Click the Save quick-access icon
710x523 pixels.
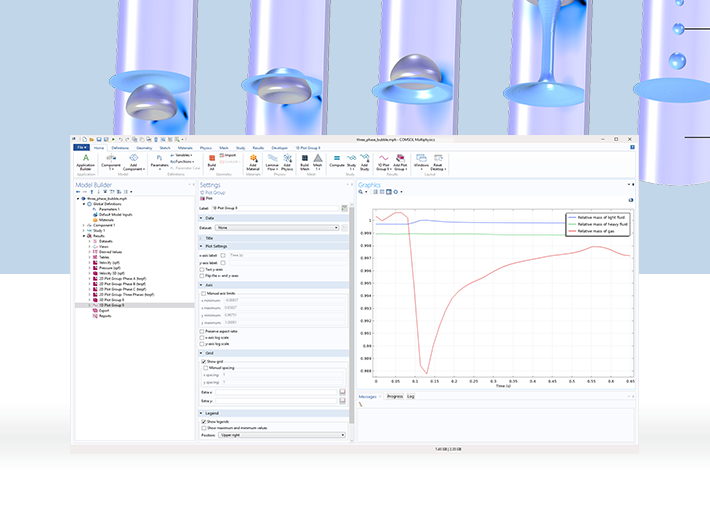99,139
